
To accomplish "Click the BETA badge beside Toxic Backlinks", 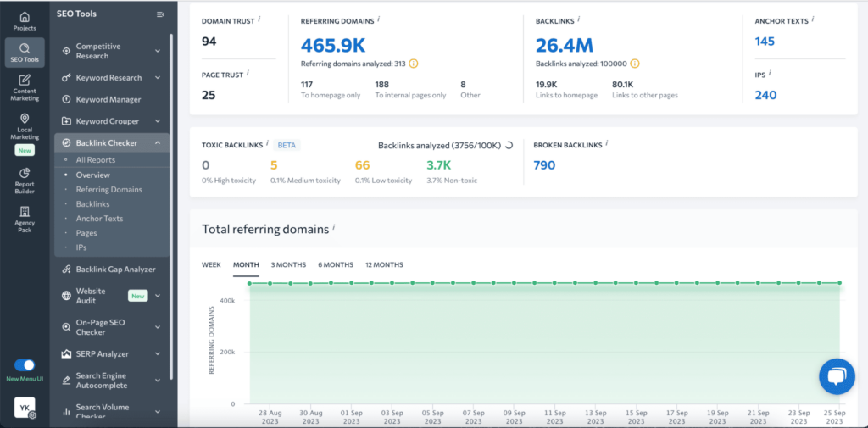I will tap(287, 145).
